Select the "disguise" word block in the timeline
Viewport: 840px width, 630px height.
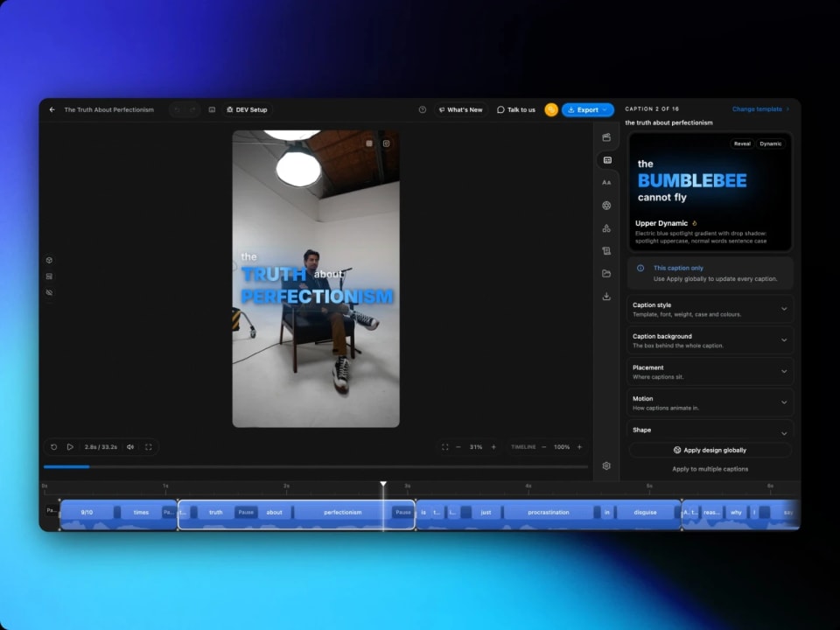tap(645, 513)
